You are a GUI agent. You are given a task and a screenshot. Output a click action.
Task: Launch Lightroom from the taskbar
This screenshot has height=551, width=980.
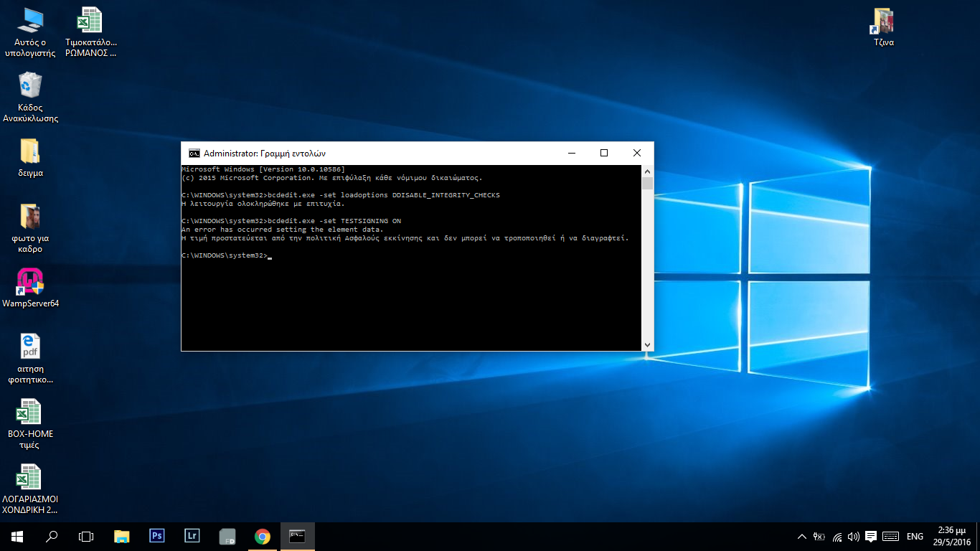click(x=192, y=536)
